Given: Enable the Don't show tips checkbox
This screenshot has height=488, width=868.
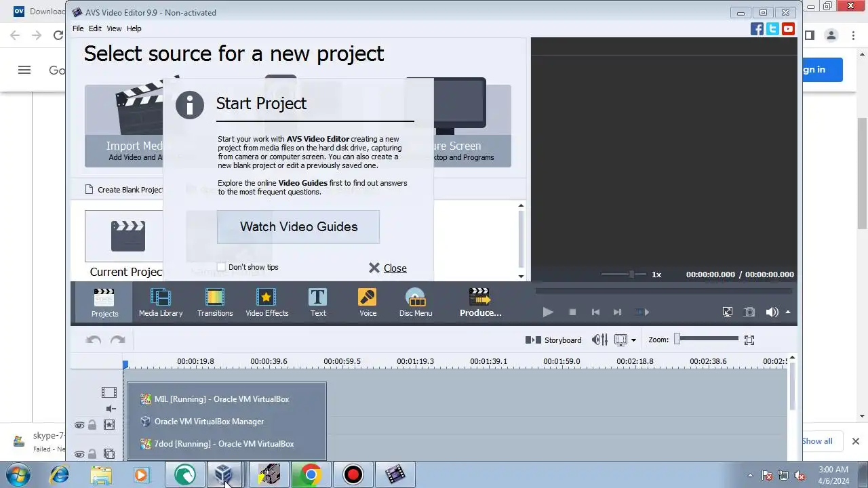Looking at the screenshot, I should [221, 267].
